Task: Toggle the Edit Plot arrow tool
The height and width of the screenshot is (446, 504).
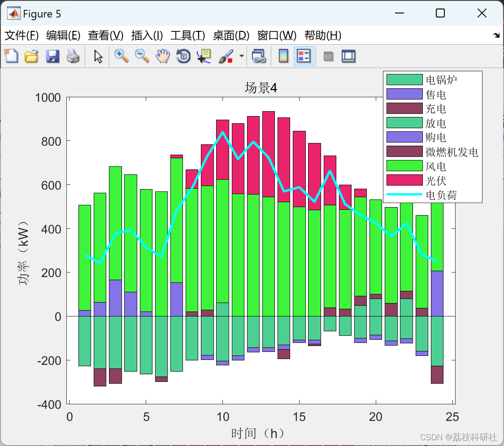Action: (x=98, y=56)
